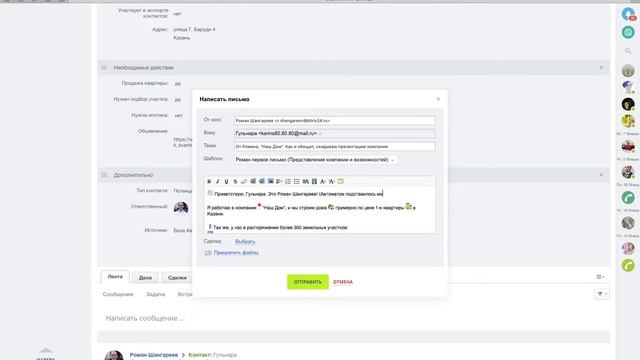Switch to the Лента tab
The height and width of the screenshot is (360, 640).
pos(115,277)
